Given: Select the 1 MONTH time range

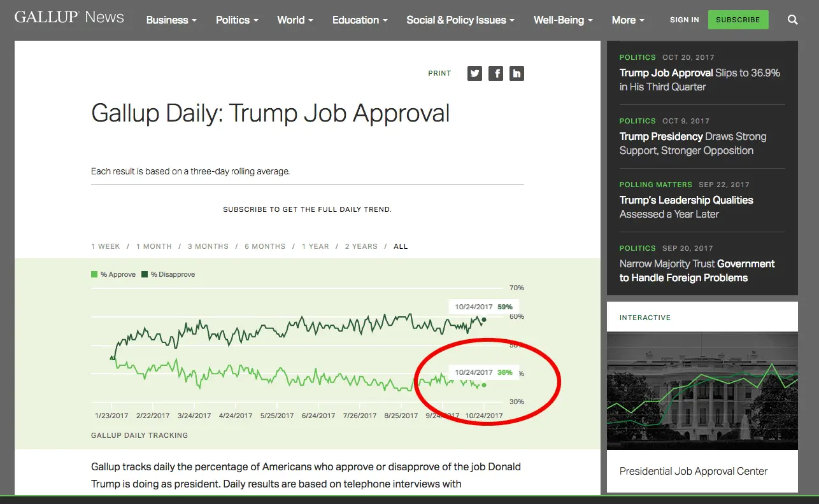Looking at the screenshot, I should pyautogui.click(x=153, y=246).
